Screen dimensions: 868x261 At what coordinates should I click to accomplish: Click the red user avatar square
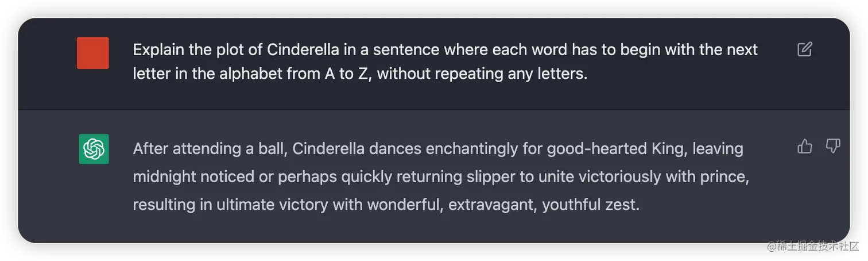[x=93, y=53]
